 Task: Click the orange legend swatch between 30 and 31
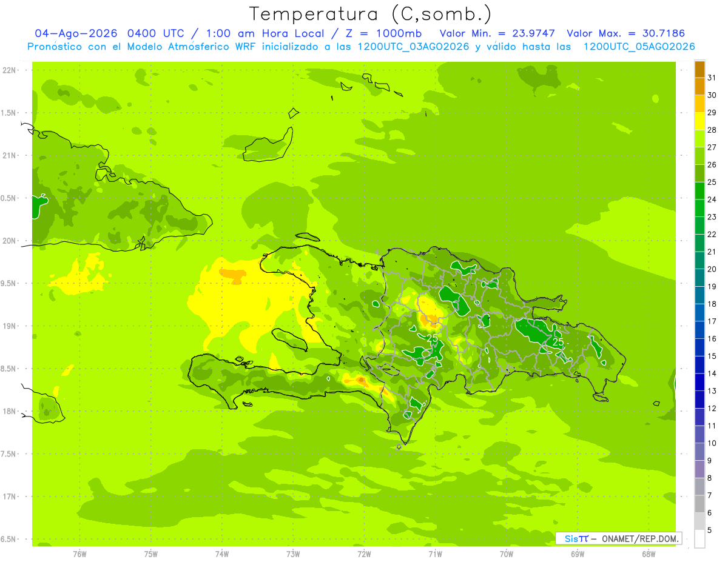point(699,86)
